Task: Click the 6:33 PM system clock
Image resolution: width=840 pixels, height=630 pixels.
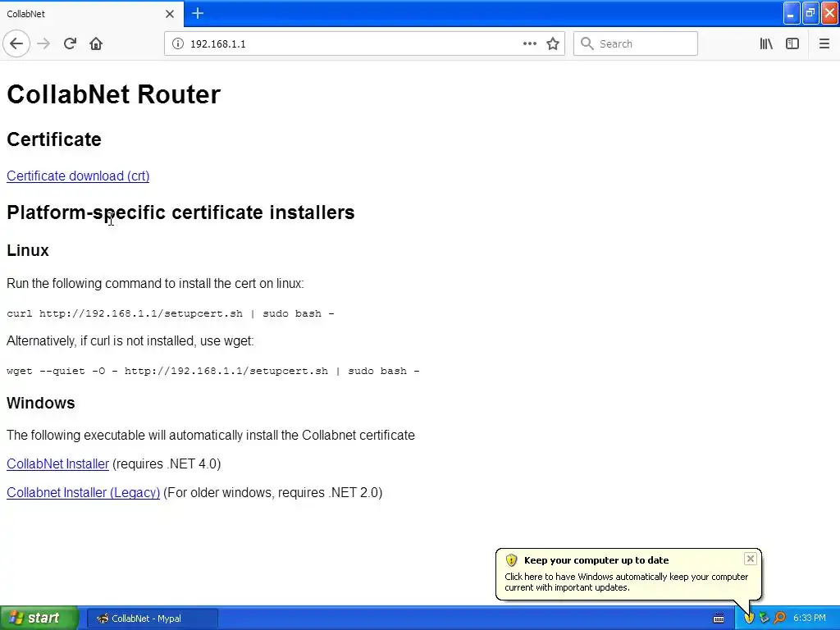Action: click(810, 619)
